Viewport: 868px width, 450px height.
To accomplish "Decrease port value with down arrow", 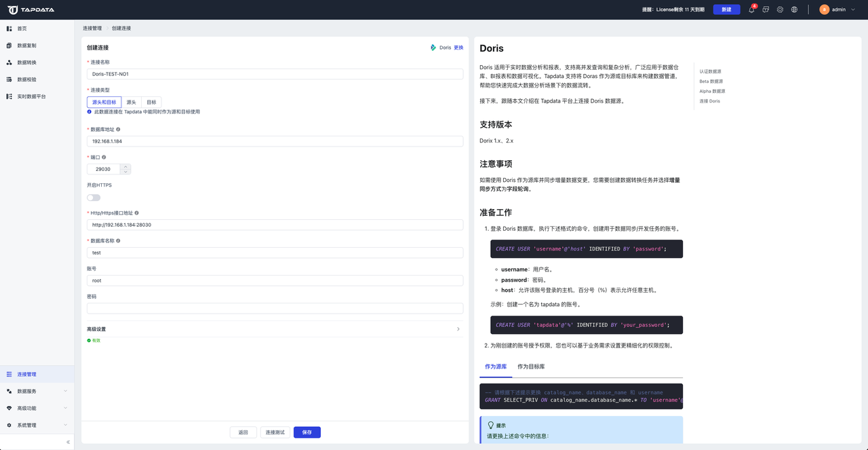I will pos(125,172).
